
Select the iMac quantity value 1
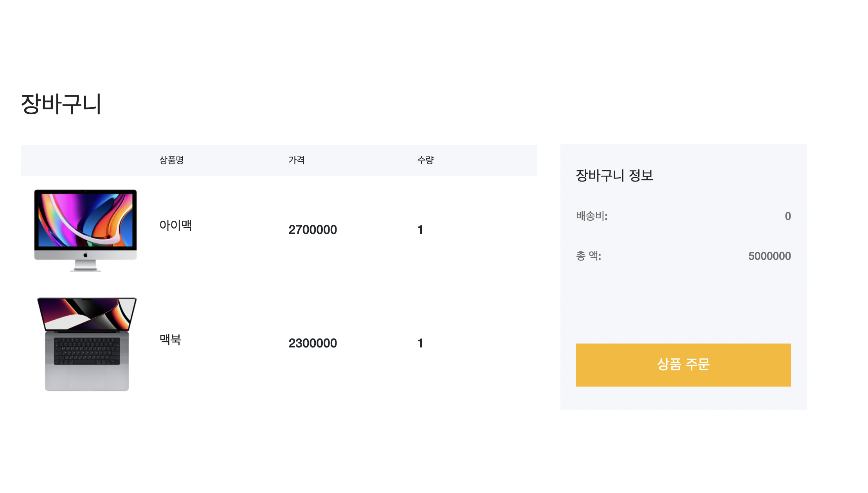pyautogui.click(x=420, y=230)
